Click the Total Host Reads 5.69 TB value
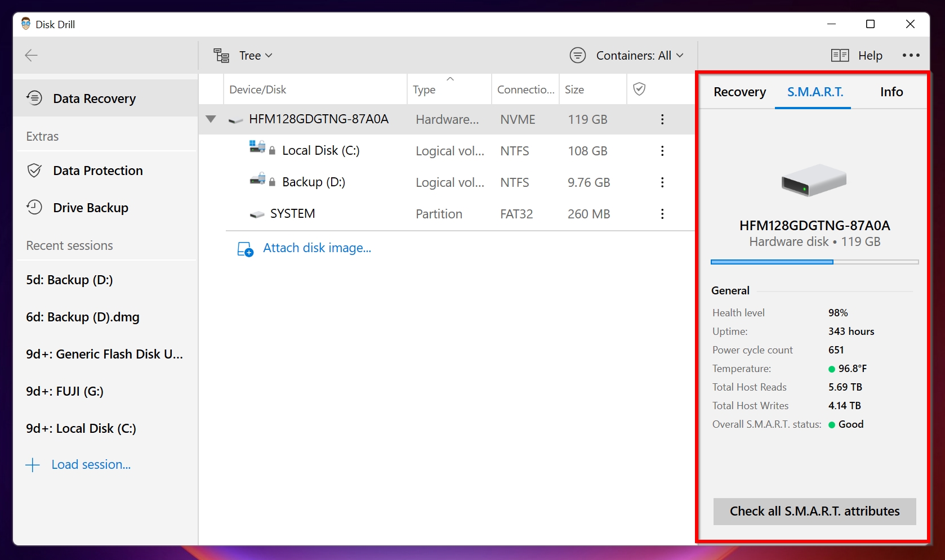The height and width of the screenshot is (560, 945). coord(845,387)
